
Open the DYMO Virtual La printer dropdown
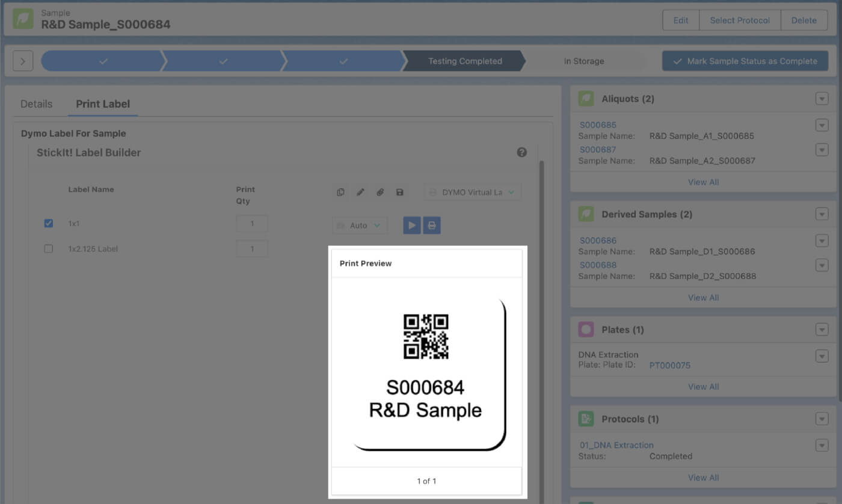tap(473, 192)
